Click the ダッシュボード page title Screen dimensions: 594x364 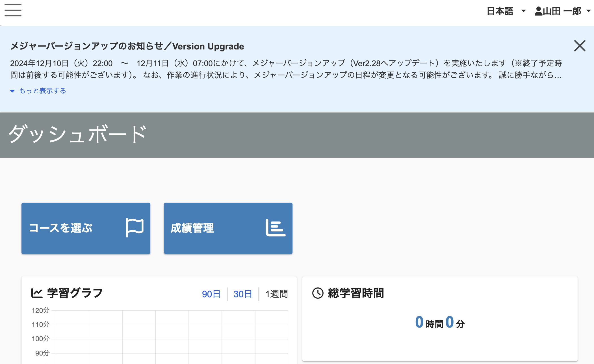point(78,134)
